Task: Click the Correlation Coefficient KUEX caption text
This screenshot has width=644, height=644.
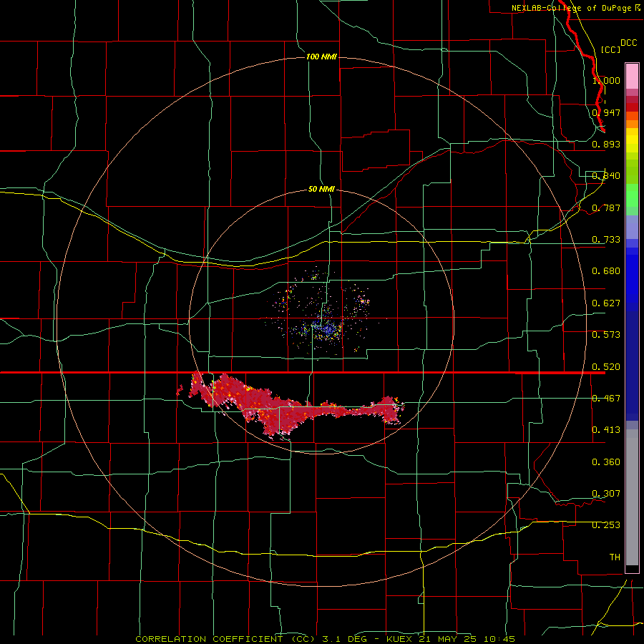Action: (326, 639)
